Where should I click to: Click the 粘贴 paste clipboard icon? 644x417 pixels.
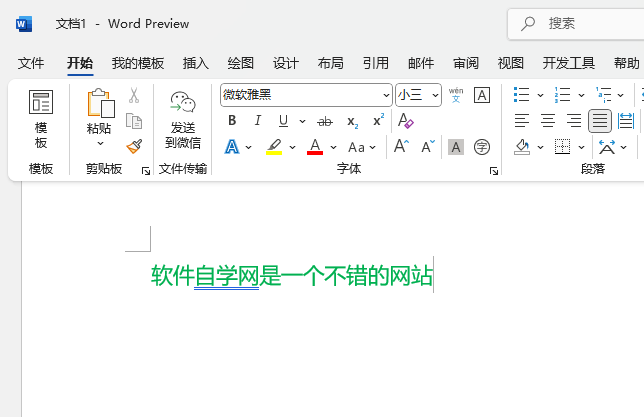coord(101,103)
